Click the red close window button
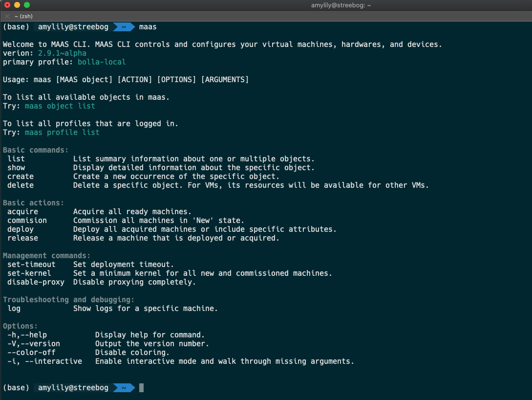 coord(7,5)
